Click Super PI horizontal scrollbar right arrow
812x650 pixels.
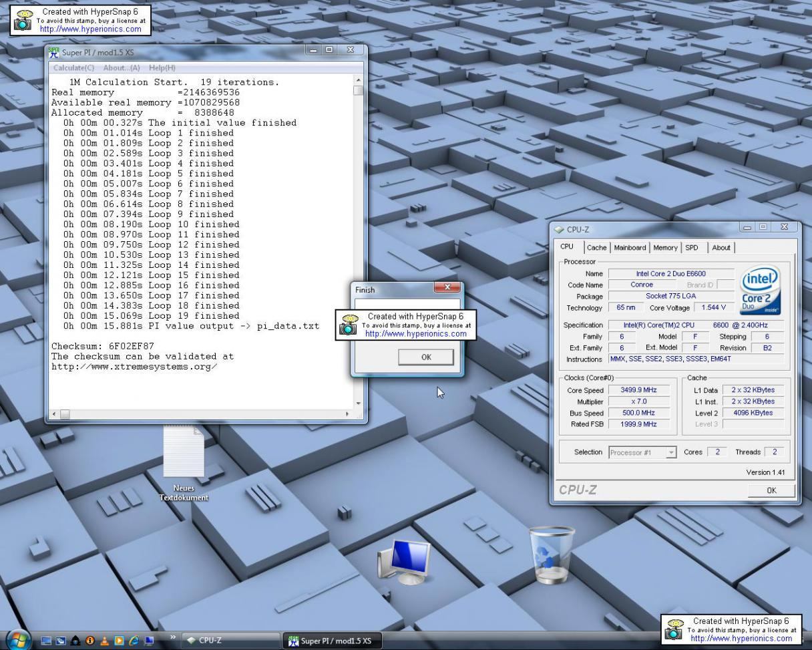pyautogui.click(x=347, y=414)
